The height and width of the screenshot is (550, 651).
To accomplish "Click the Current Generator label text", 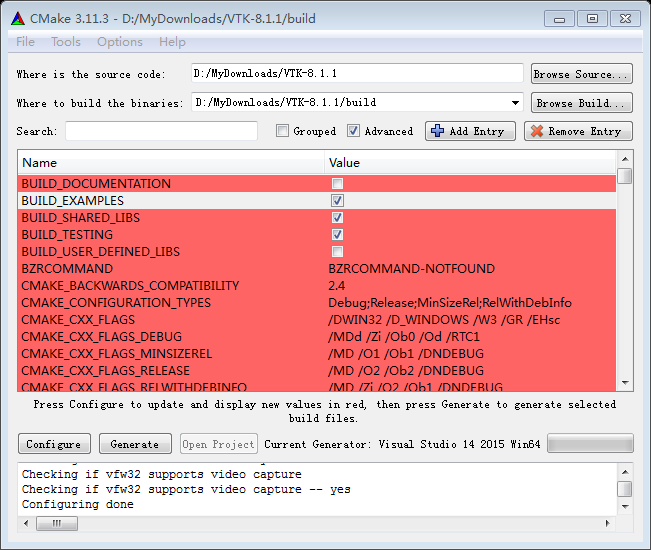I will pos(402,444).
